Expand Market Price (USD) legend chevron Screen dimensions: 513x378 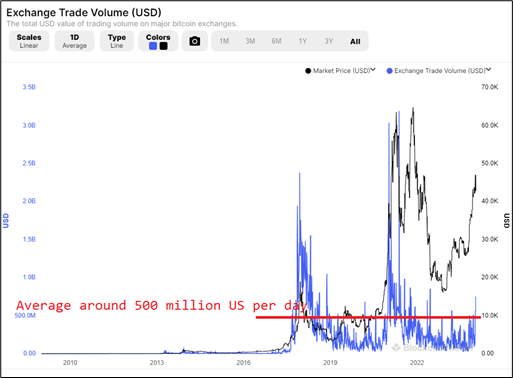373,70
